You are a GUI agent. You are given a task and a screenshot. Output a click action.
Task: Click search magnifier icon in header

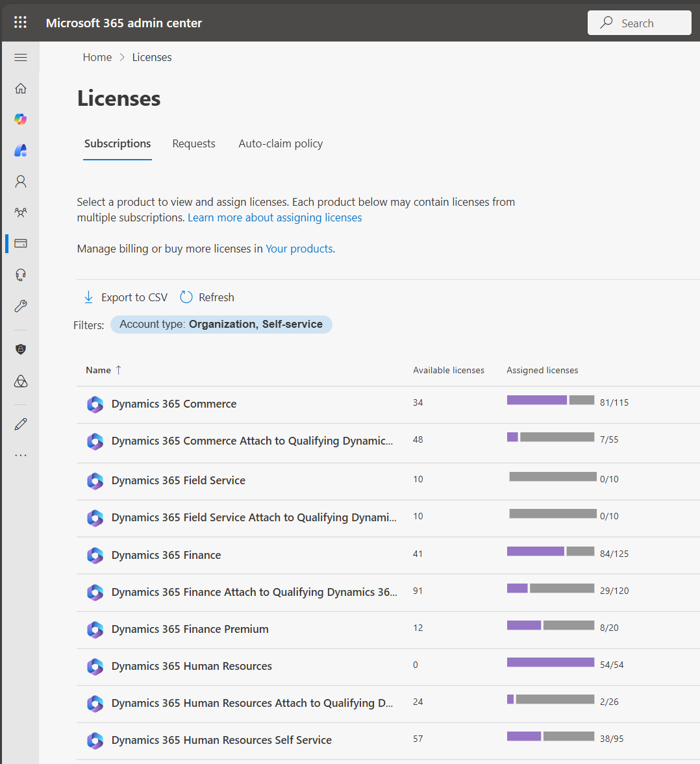click(606, 23)
